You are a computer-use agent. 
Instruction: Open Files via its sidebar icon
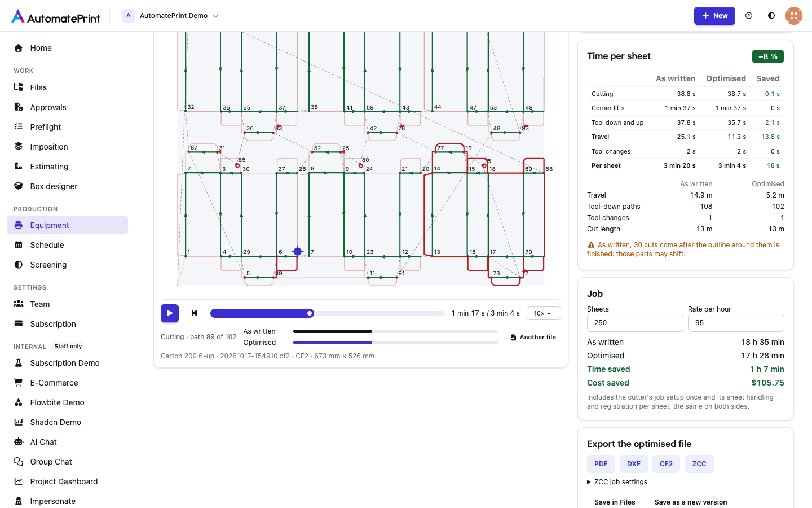19,87
